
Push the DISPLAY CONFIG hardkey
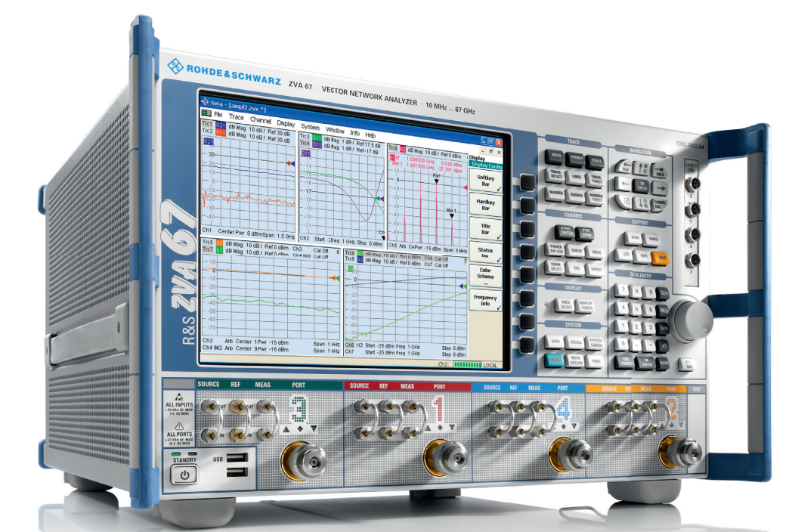click(x=586, y=306)
